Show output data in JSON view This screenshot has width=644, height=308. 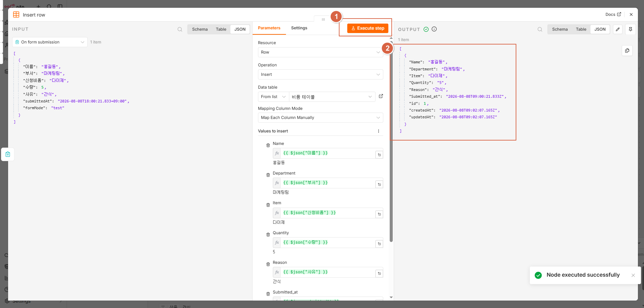click(600, 29)
